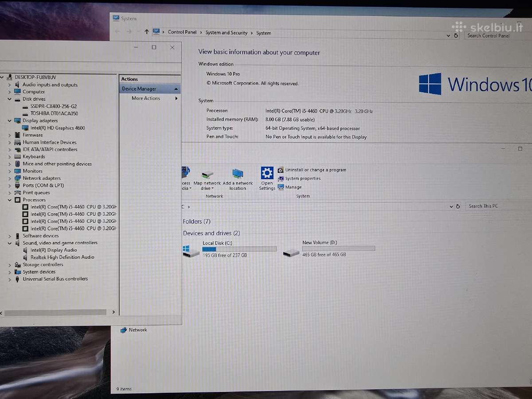Open Settings gear icon in ribbon
Viewport: 532px width, 399px height.
(267, 173)
